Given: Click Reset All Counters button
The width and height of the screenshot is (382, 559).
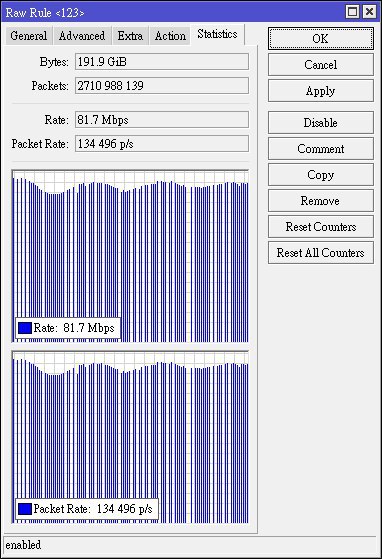Looking at the screenshot, I should pos(321,253).
